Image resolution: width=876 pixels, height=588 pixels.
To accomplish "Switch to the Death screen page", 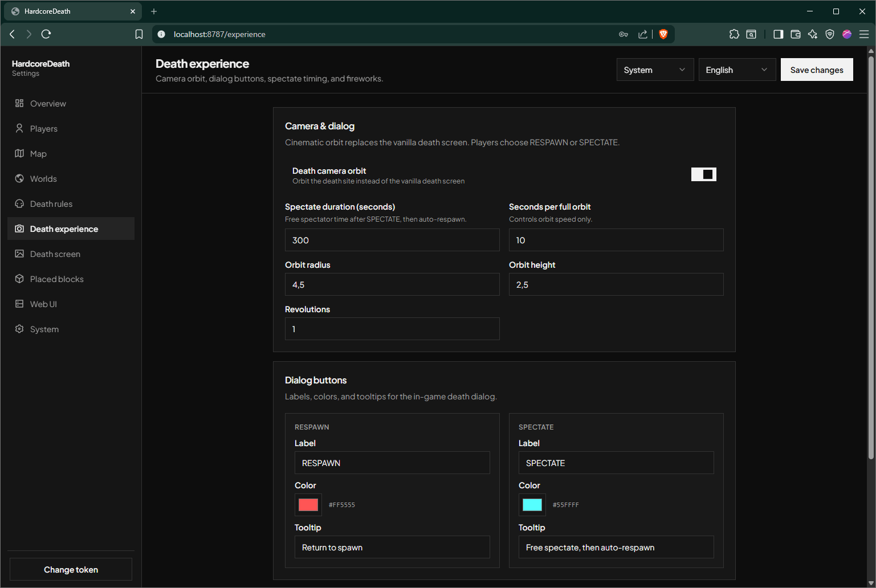I will [x=71, y=254].
